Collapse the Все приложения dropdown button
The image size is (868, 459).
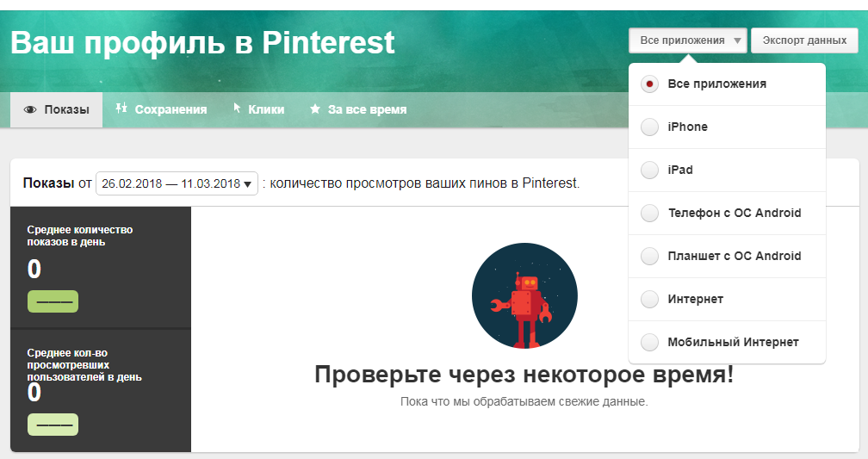coord(687,40)
